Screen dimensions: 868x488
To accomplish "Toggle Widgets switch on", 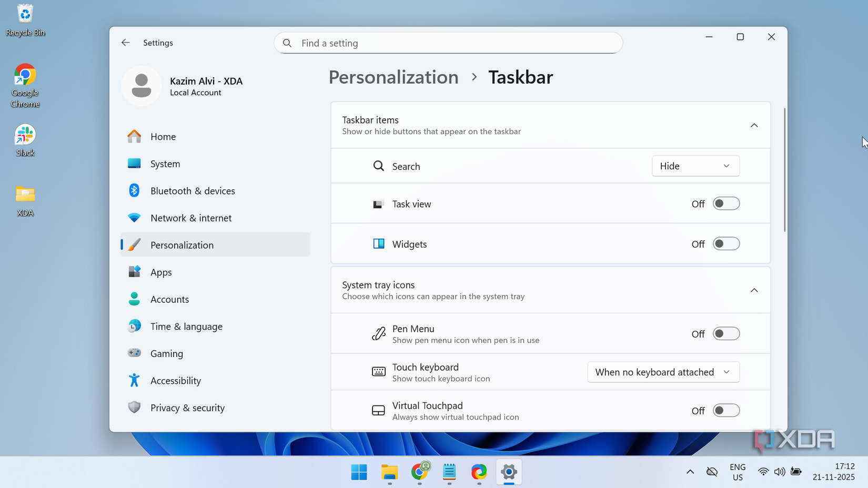I will (x=726, y=244).
